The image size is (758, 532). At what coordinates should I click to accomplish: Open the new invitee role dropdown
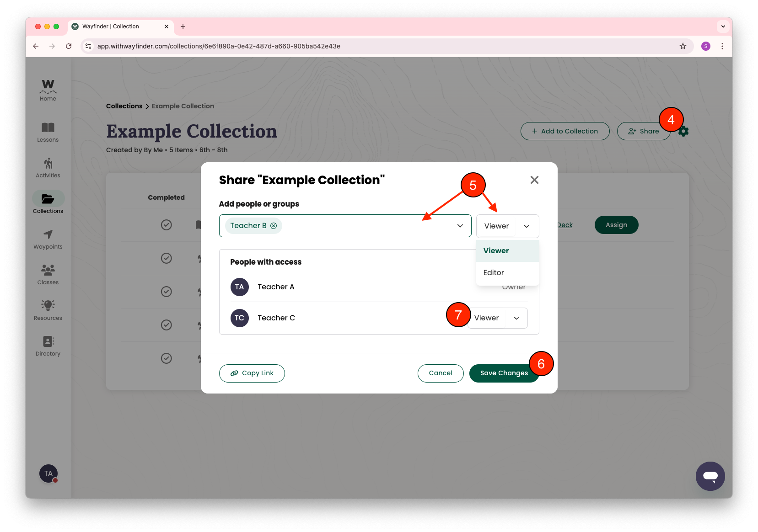507,226
